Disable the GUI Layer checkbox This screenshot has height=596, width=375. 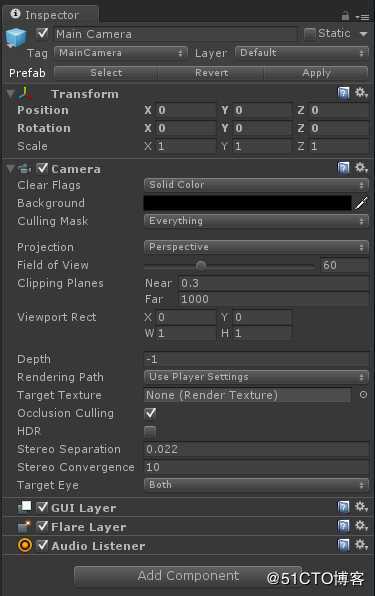point(42,507)
